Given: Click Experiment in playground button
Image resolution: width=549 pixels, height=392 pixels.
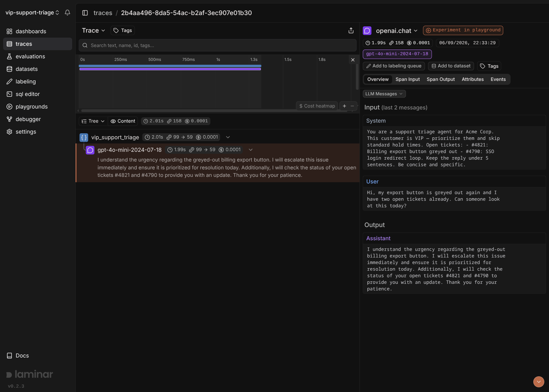Looking at the screenshot, I should click(463, 30).
